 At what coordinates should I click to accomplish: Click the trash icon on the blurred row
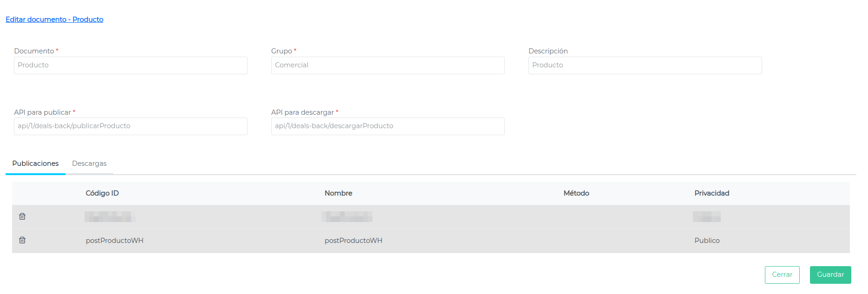(x=22, y=216)
